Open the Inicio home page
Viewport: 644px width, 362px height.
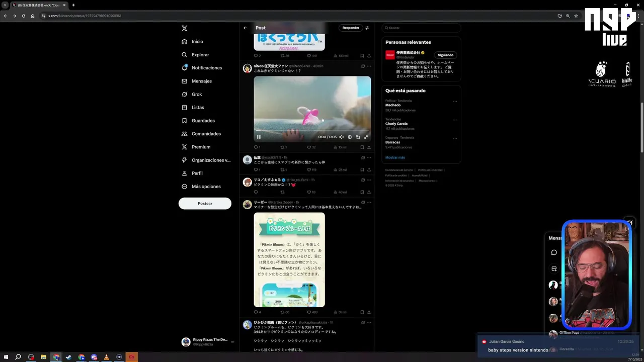(193, 42)
